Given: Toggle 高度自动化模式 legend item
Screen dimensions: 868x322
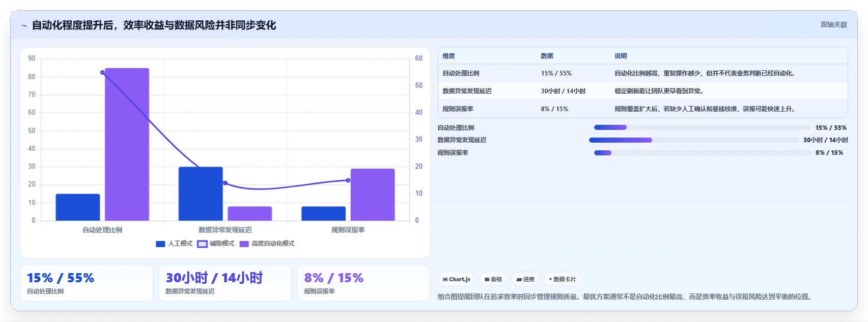Looking at the screenshot, I should click(267, 244).
